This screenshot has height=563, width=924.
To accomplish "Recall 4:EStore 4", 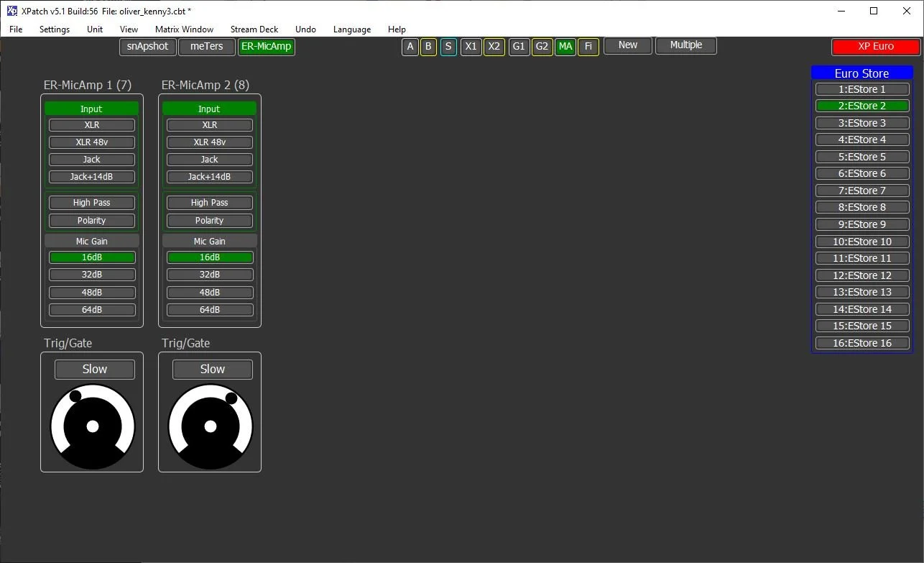I will tap(862, 139).
